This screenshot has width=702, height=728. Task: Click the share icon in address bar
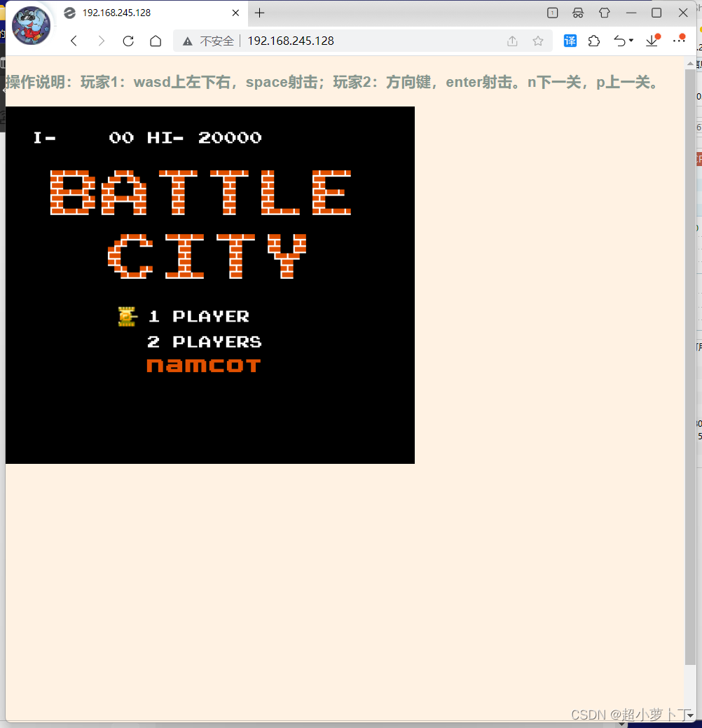click(x=512, y=41)
